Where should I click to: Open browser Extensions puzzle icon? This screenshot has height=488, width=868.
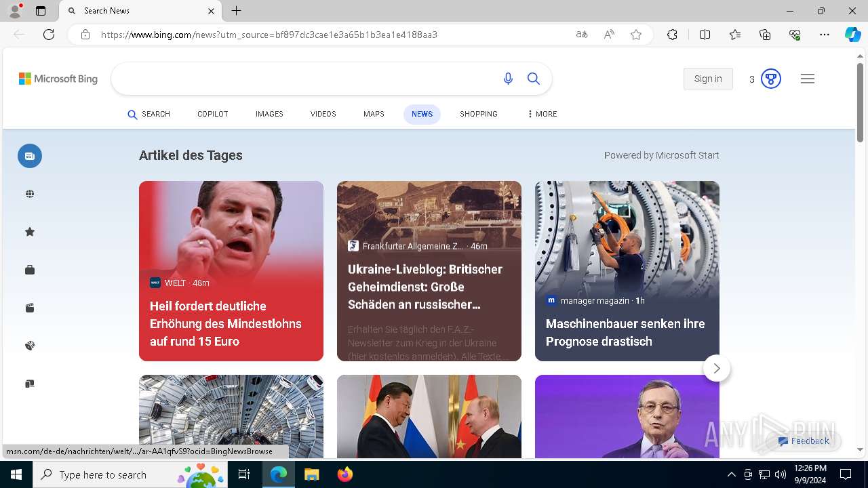tap(672, 35)
